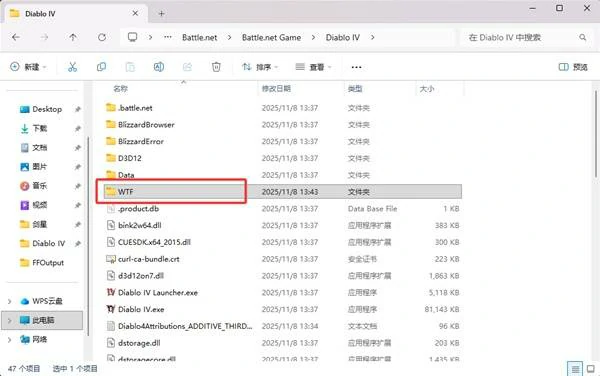The width and height of the screenshot is (600, 376).
Task: Open FFOutput folder in sidebar
Action: (42, 263)
